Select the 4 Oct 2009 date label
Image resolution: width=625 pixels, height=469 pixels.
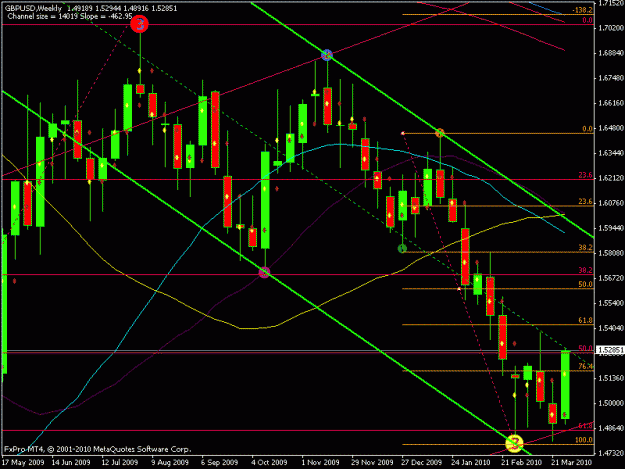click(x=269, y=463)
